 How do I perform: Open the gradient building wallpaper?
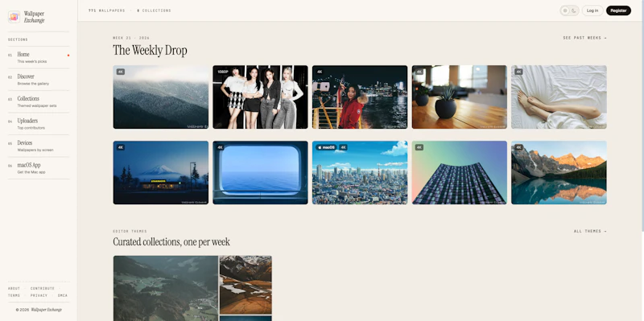point(459,172)
